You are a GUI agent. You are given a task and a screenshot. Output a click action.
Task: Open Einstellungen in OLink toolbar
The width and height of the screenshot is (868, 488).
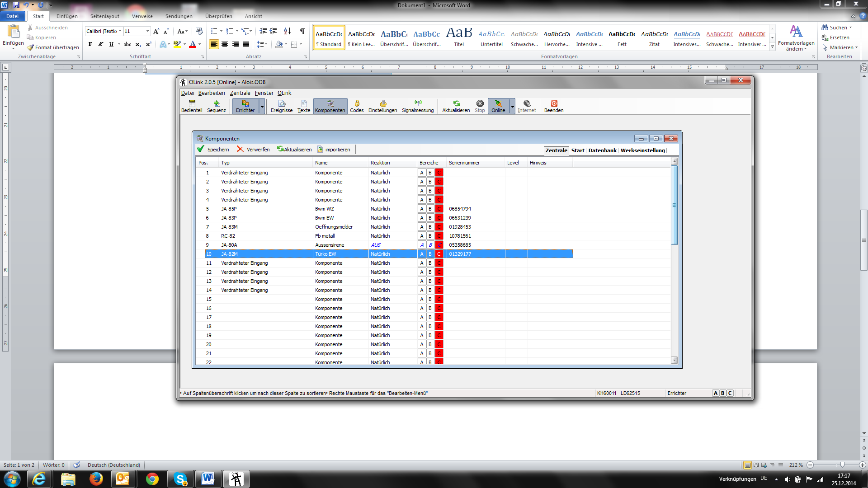tap(382, 106)
